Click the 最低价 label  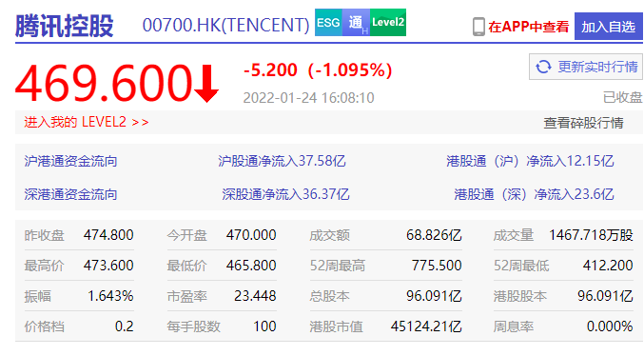(186, 266)
